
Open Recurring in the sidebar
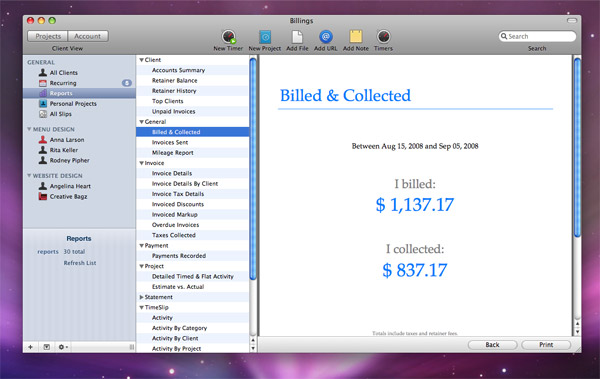63,83
